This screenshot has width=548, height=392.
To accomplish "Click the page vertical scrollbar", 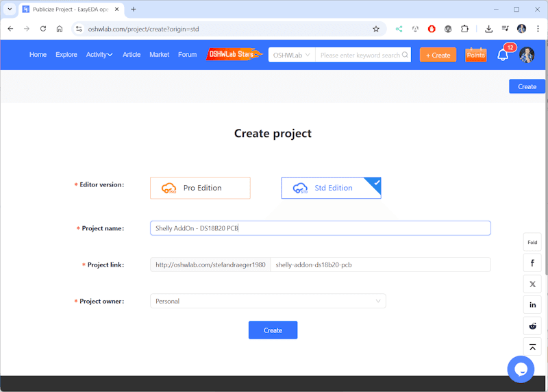I will coord(546,158).
